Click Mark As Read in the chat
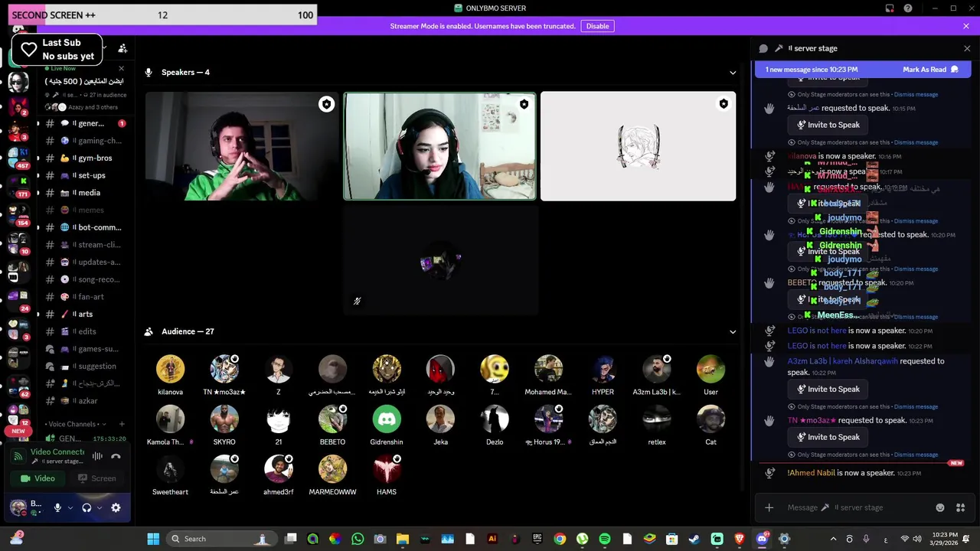Image resolution: width=980 pixels, height=551 pixels. click(x=930, y=70)
